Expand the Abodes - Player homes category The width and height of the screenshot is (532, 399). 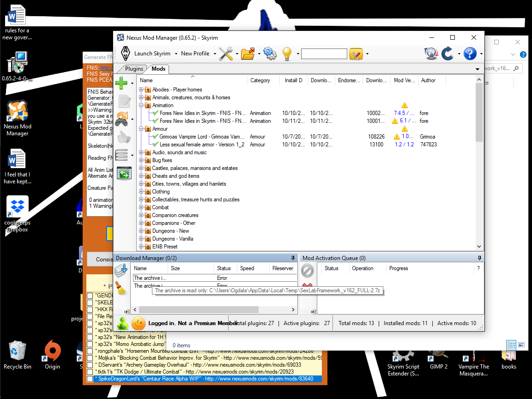click(141, 90)
